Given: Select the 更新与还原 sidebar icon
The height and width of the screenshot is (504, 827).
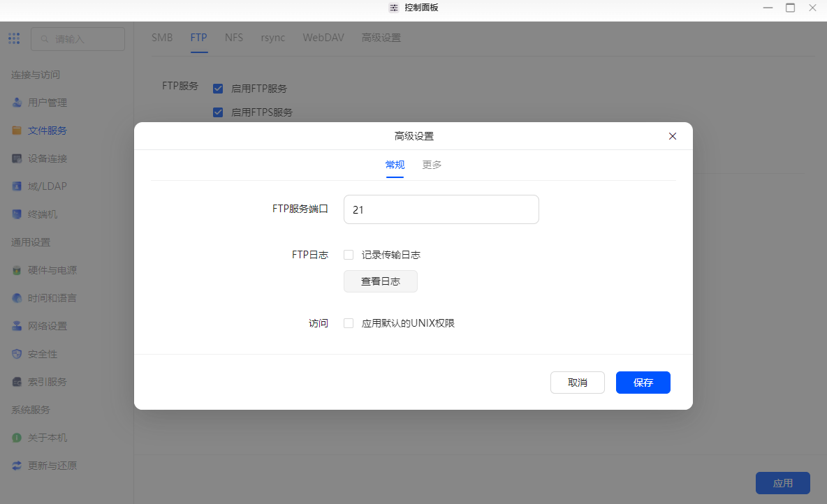Looking at the screenshot, I should 17,466.
